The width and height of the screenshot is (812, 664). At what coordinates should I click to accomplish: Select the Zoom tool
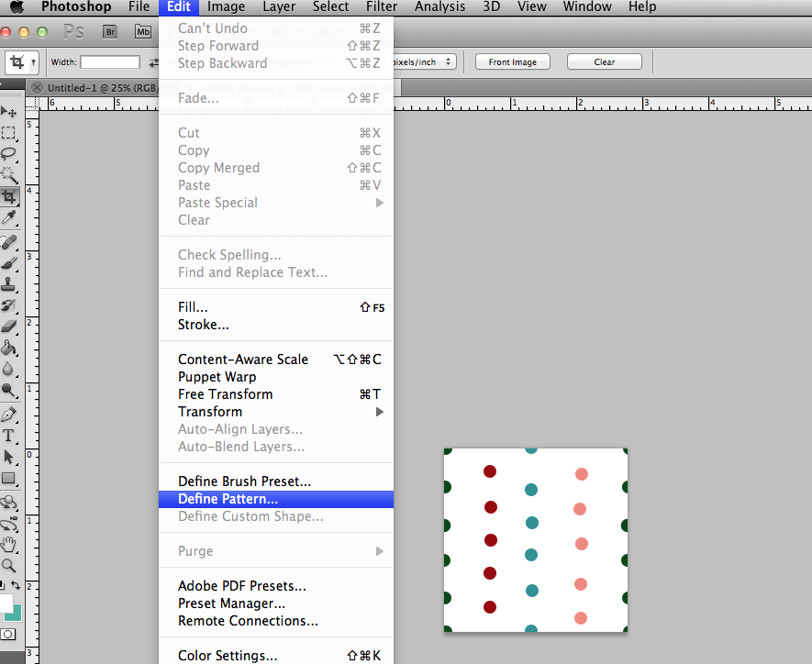(x=9, y=562)
